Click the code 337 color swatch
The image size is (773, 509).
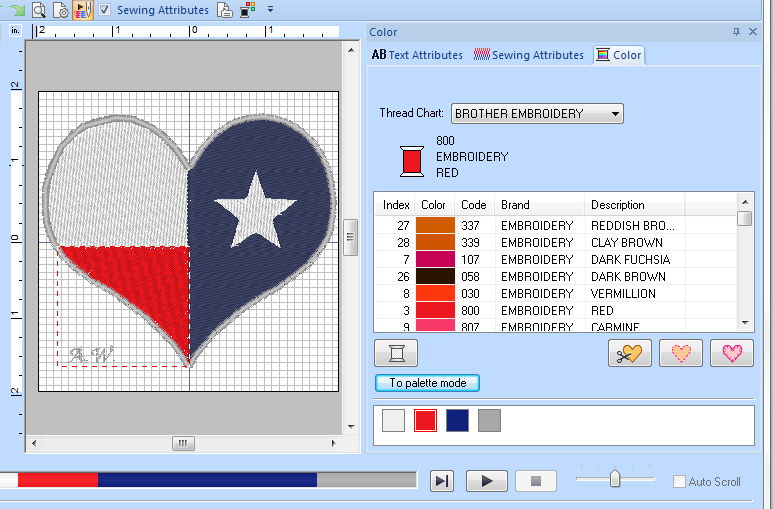click(x=435, y=225)
